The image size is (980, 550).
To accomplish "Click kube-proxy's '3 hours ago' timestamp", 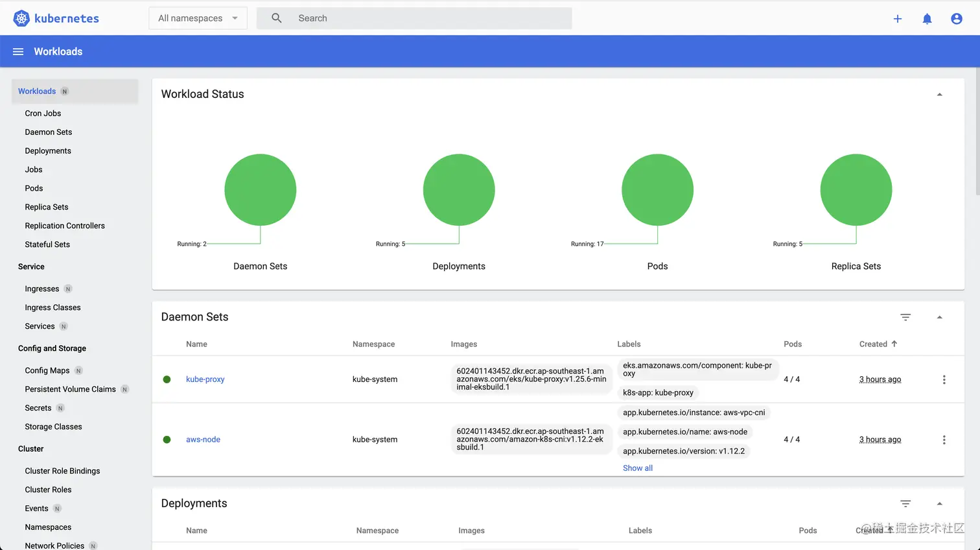I will click(880, 379).
